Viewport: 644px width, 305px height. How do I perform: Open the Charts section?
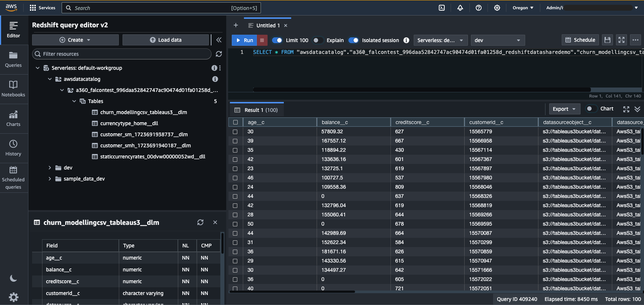pos(13,119)
